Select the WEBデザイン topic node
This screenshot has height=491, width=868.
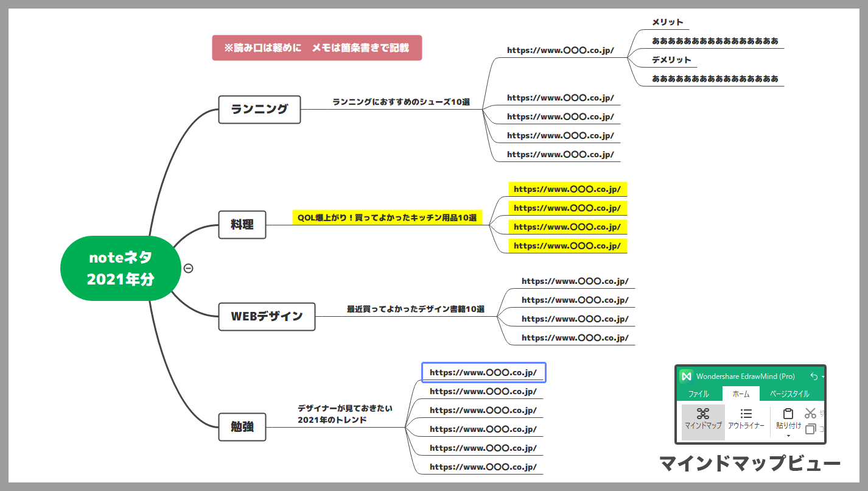click(267, 317)
